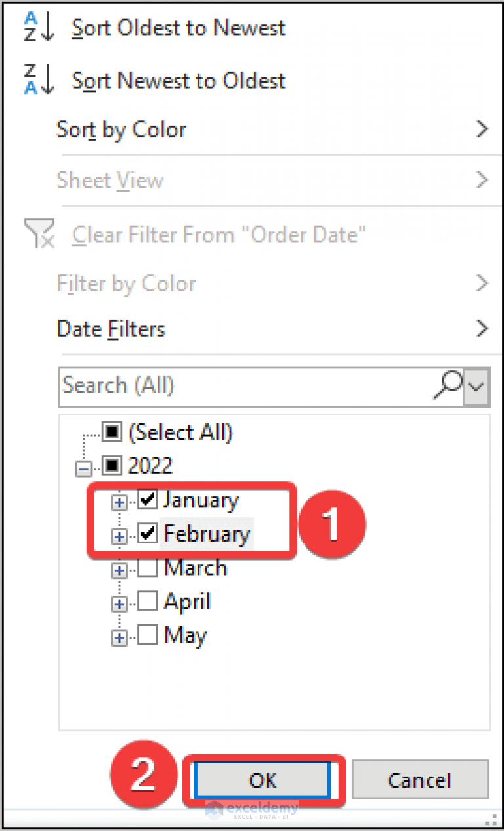Click the Date Filters chevron icon

482,328
